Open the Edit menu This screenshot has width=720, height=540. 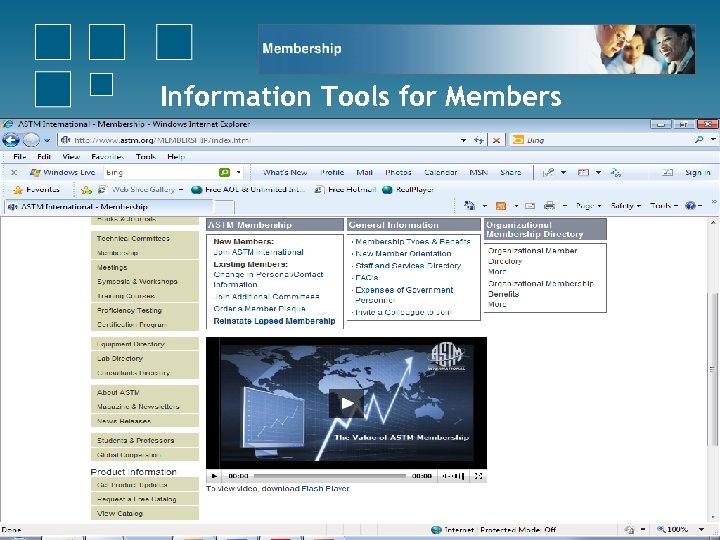tap(44, 157)
